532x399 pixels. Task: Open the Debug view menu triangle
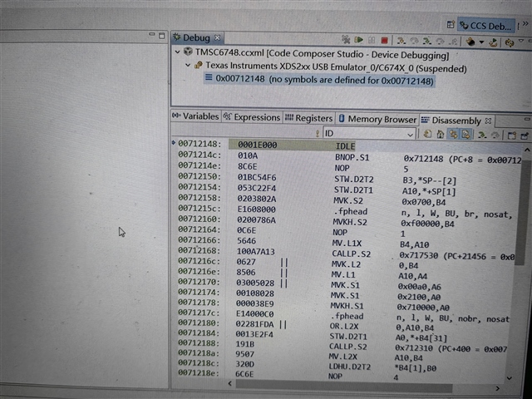521,41
